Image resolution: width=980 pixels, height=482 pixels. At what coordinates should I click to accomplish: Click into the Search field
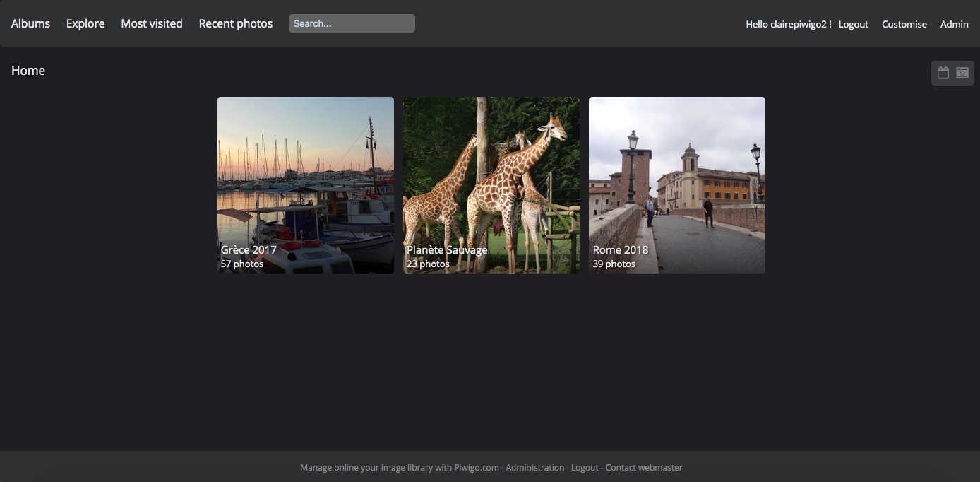click(x=352, y=23)
